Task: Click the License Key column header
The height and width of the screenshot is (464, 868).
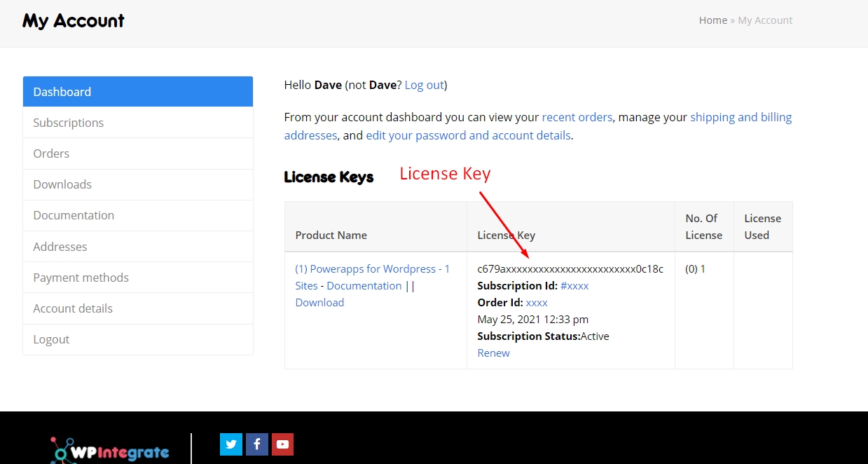Action: (506, 235)
